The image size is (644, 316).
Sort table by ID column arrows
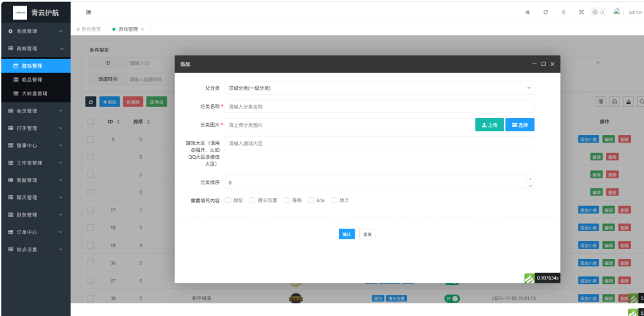point(118,122)
